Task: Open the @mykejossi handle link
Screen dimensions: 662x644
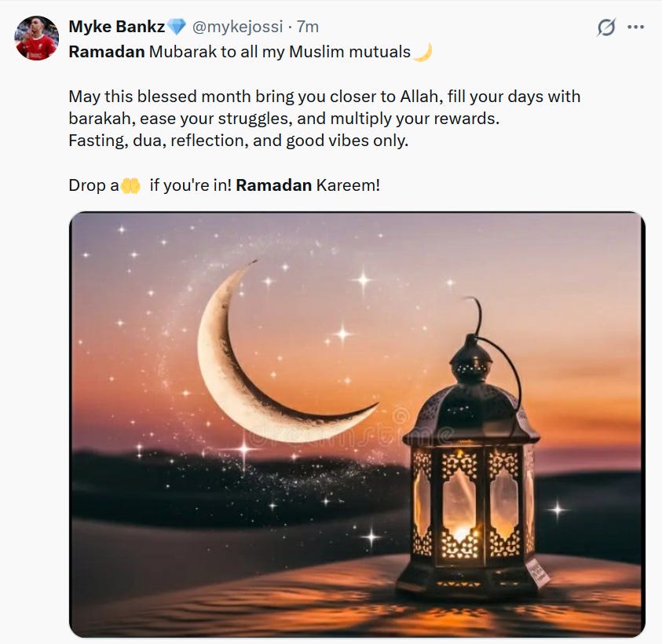Action: pos(237,27)
